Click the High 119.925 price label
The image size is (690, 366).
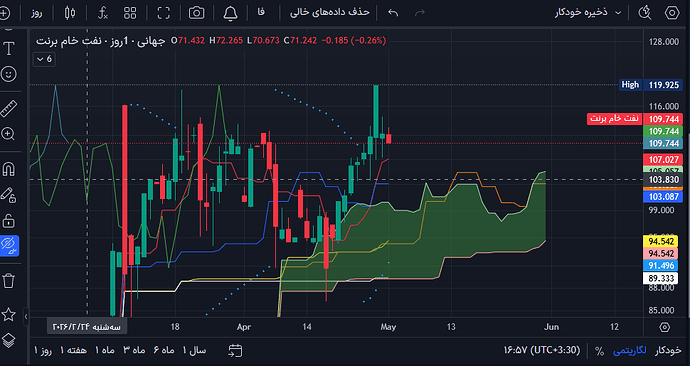(650, 84)
